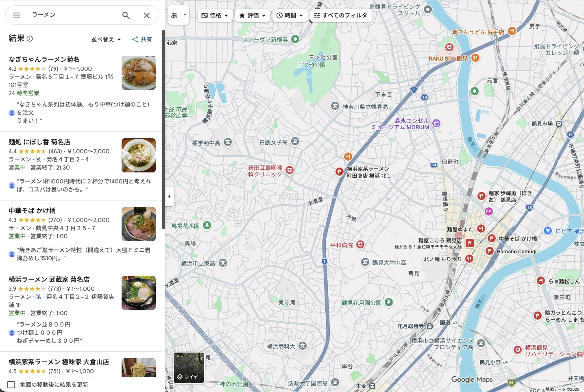Click the 橘学苑中高 school marker
Screen dimensions: 584x392
point(228,142)
